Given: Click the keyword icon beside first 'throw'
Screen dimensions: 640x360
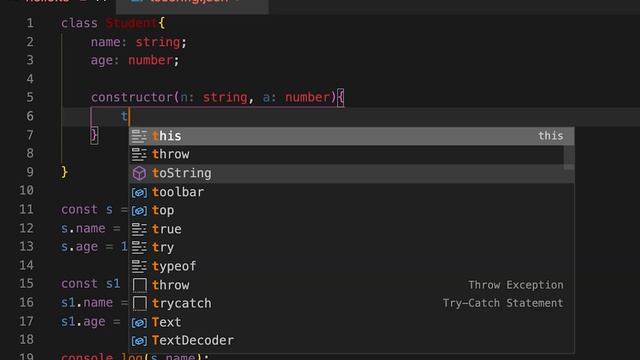Looking at the screenshot, I should [139, 155].
